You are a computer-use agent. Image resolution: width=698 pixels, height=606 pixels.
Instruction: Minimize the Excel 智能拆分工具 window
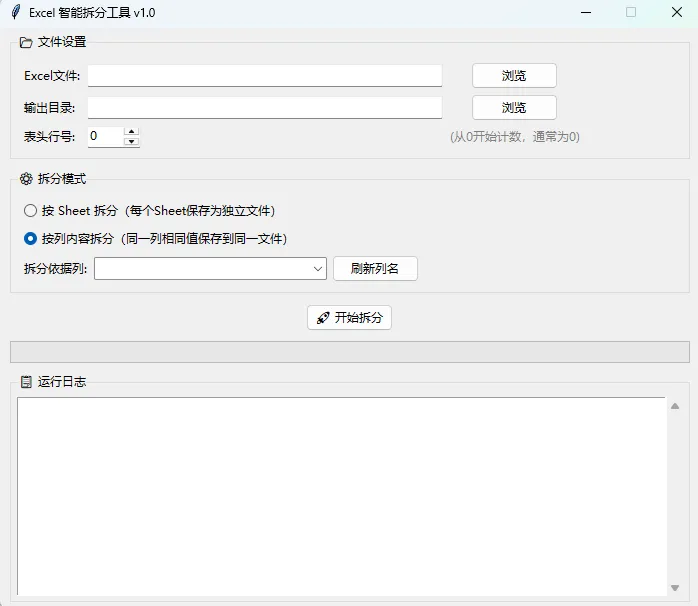(586, 12)
